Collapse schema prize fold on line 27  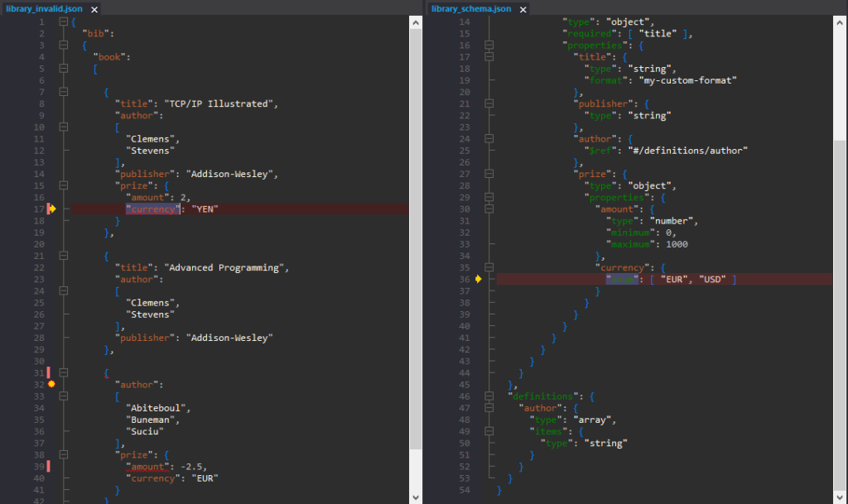(x=489, y=174)
